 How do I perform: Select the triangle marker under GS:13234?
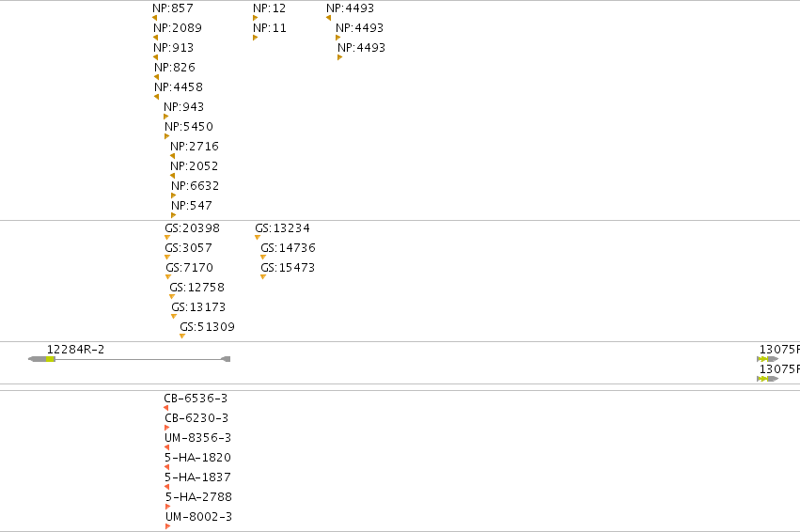tap(258, 237)
